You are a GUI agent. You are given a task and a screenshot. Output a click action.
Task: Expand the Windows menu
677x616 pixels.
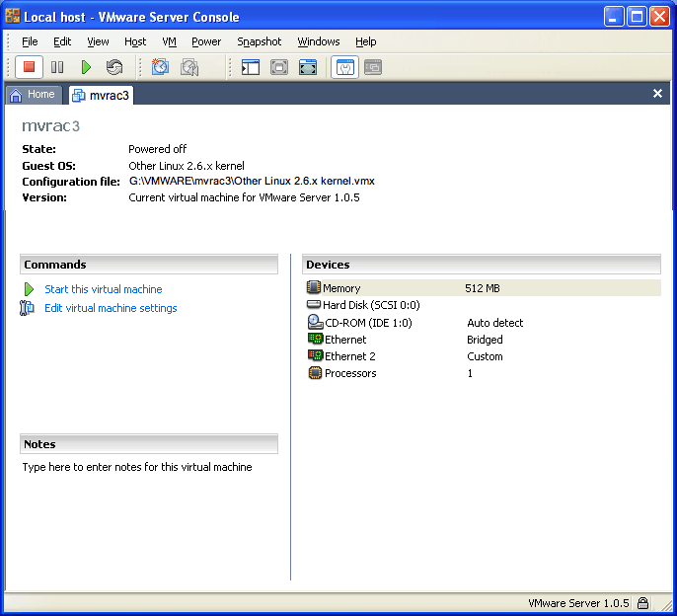(x=318, y=41)
